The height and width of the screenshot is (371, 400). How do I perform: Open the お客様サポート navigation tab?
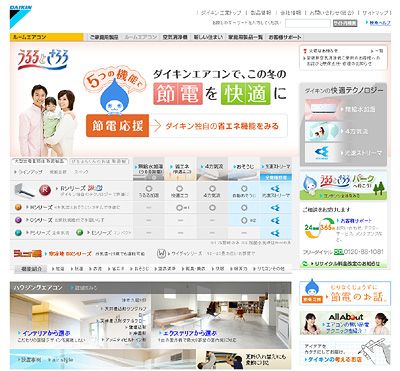285,37
